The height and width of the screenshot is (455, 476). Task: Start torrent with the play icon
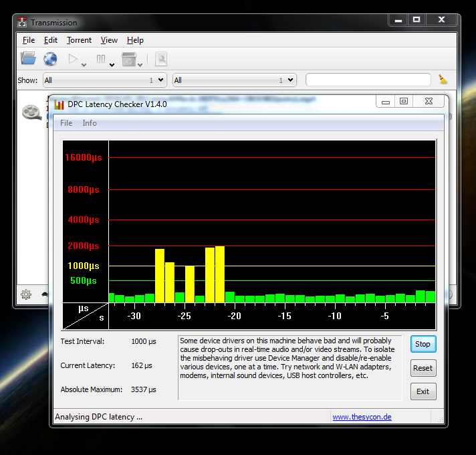tap(73, 59)
